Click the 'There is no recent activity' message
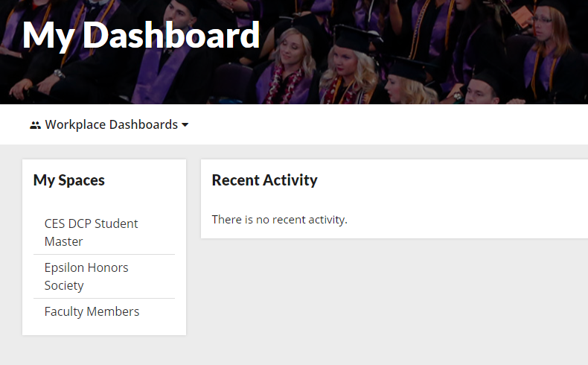The height and width of the screenshot is (365, 588). tap(279, 220)
